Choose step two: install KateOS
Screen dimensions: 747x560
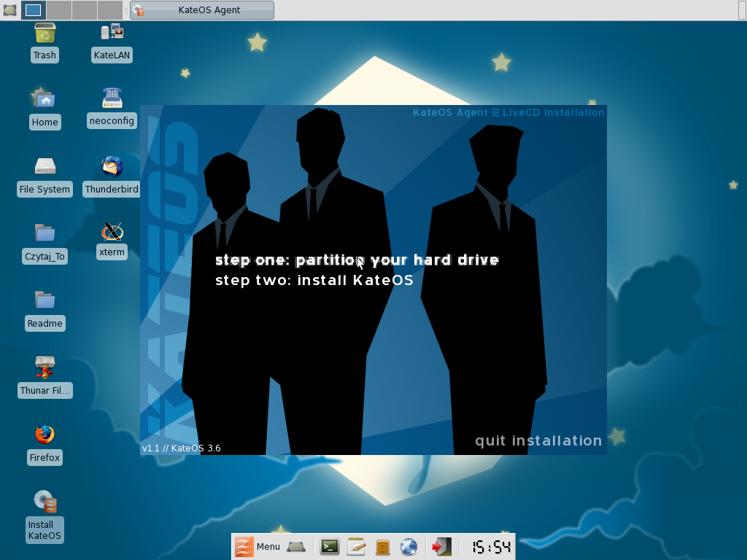coord(314,280)
